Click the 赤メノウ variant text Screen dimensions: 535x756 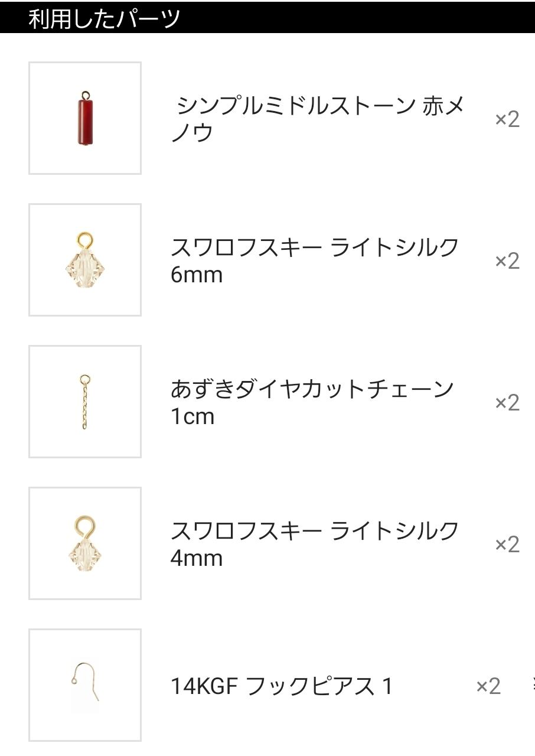pos(443,106)
